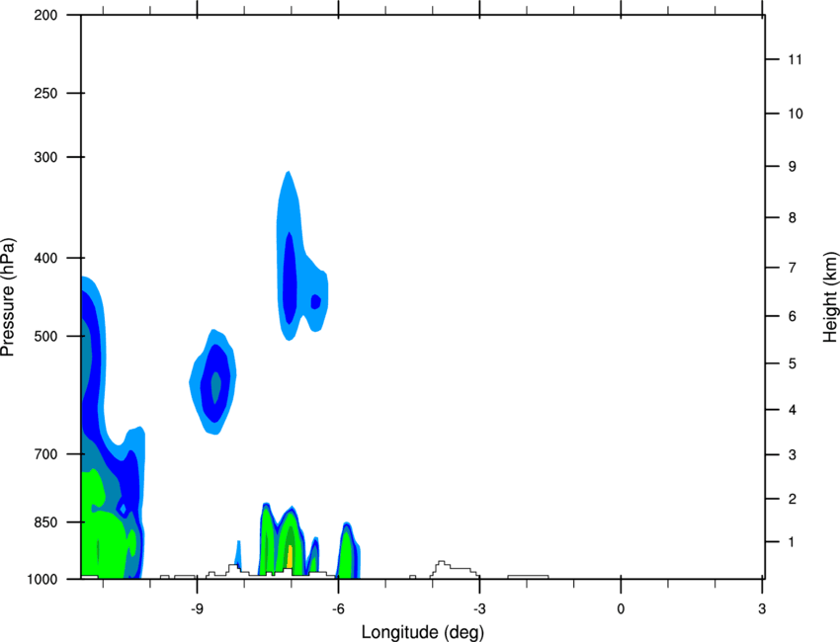This screenshot has width=840, height=642.
Task: Click the 'Longitude (deg)' axis title
Action: coord(423,632)
